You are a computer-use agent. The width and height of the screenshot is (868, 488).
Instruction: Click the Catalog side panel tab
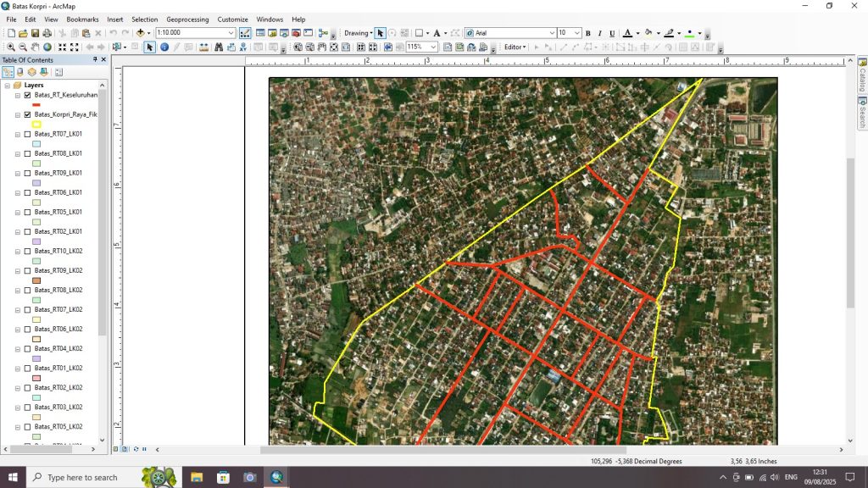pos(861,79)
